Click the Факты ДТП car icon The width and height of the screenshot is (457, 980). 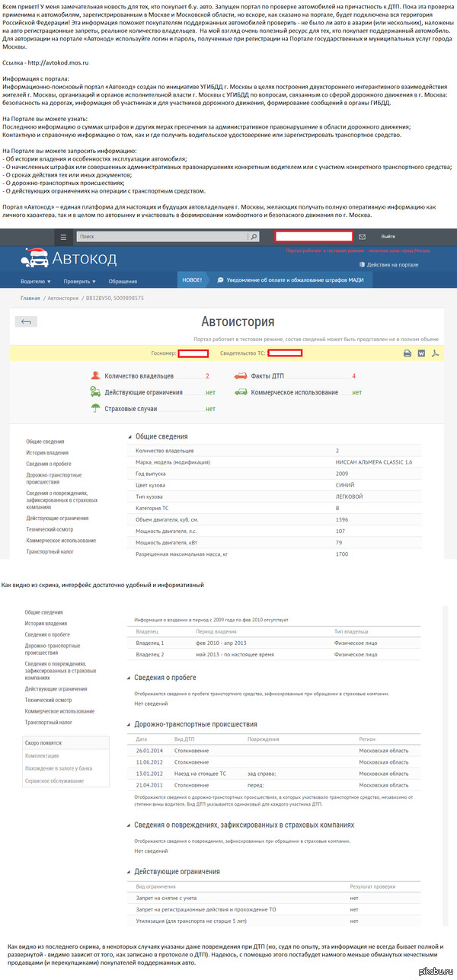point(239,376)
